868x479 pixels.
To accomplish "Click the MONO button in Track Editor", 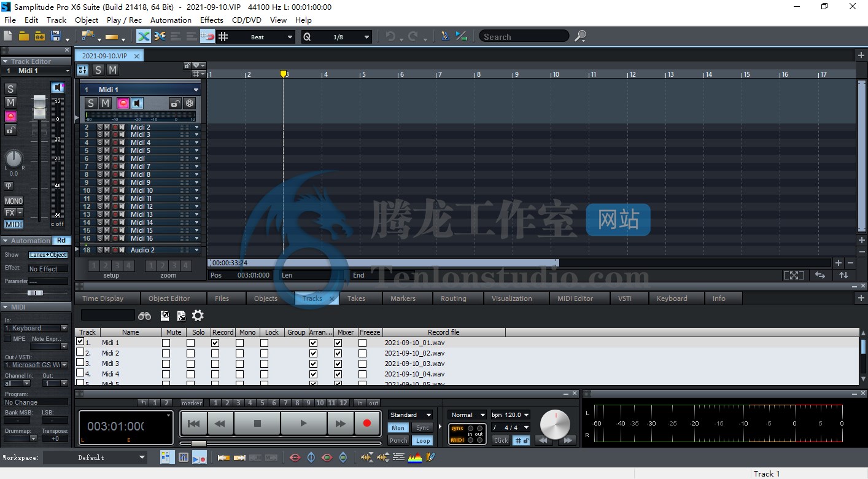I will tap(14, 201).
